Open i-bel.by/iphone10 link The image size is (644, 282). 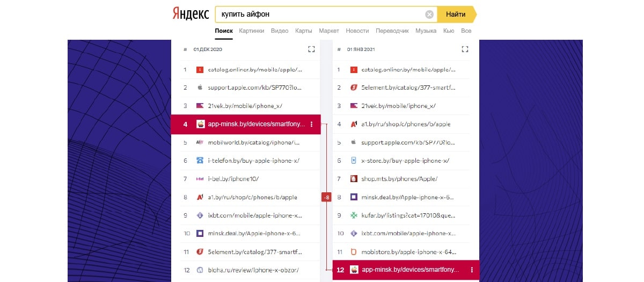coord(233,179)
